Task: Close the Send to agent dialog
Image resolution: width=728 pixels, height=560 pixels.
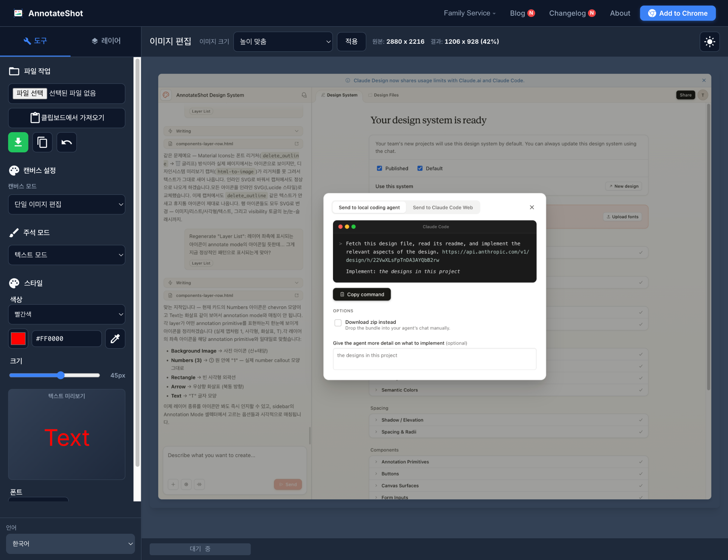Action: pyautogui.click(x=532, y=207)
